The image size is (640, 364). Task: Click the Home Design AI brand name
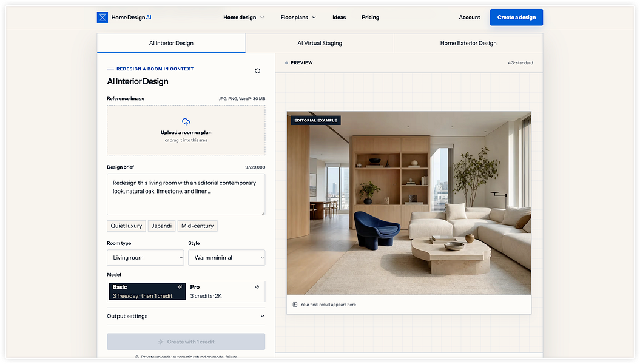coord(132,18)
